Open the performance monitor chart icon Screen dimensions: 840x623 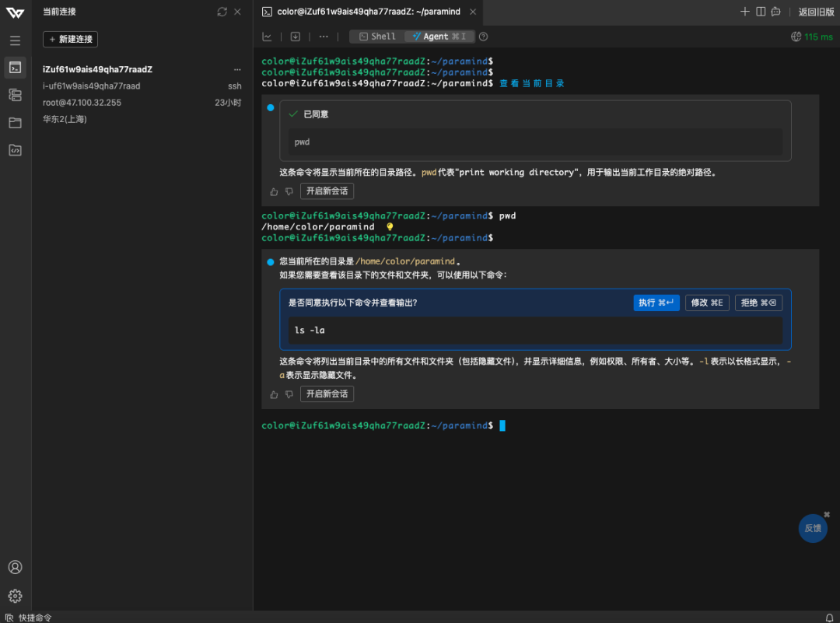(x=268, y=37)
